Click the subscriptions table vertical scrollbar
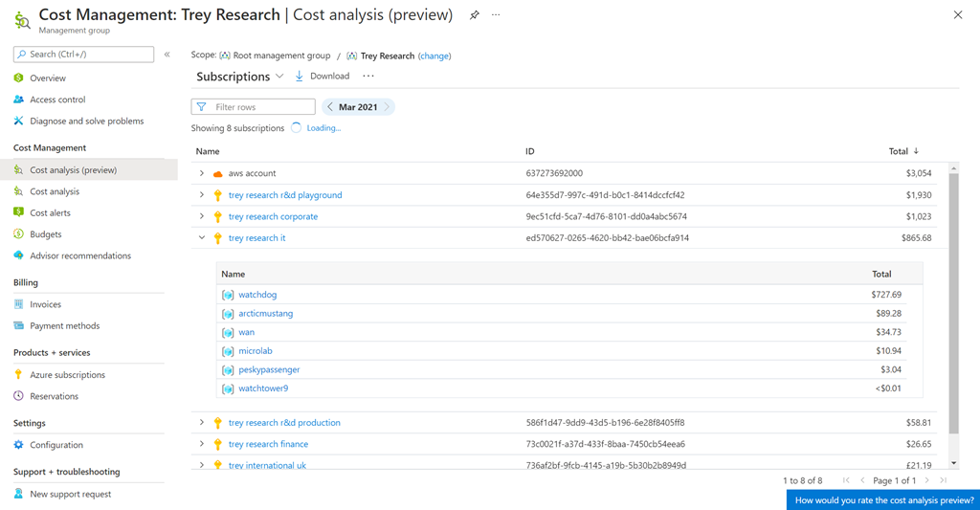 click(x=953, y=303)
